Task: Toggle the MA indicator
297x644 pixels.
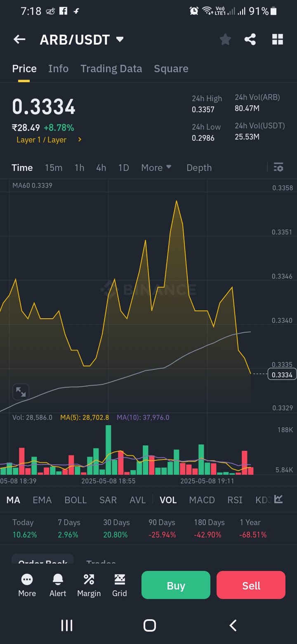Action: tap(13, 500)
